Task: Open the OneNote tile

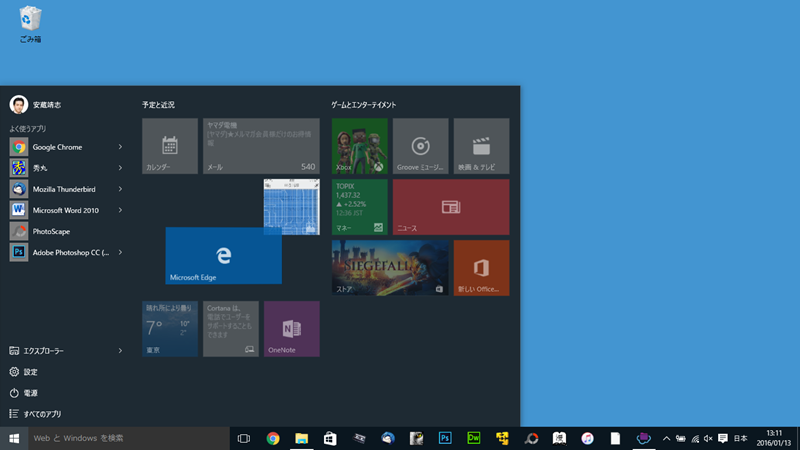Action: 292,329
